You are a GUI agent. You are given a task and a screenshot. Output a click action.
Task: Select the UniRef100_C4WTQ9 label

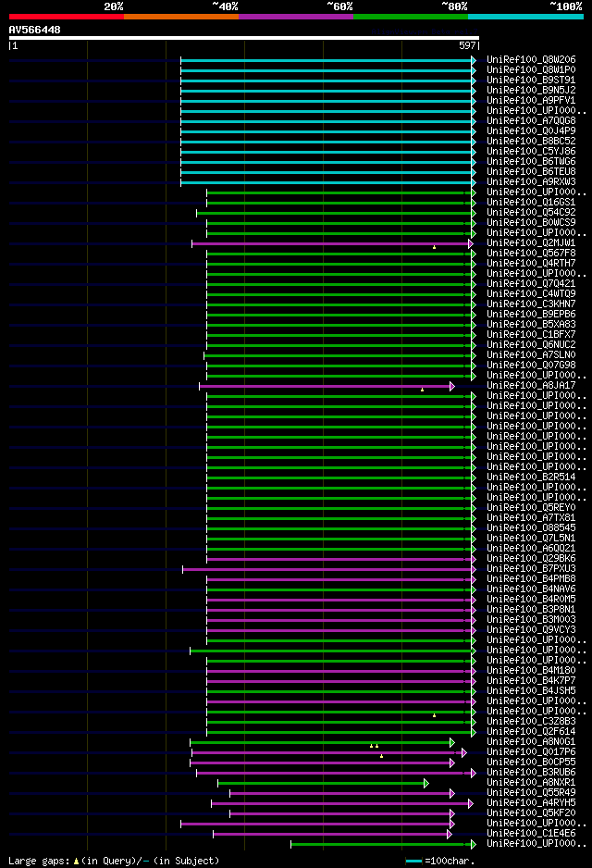(x=531, y=293)
